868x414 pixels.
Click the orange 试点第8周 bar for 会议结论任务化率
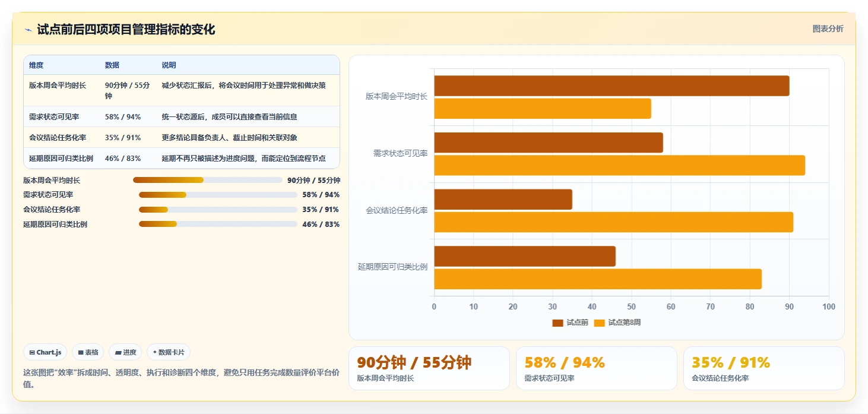(613, 222)
